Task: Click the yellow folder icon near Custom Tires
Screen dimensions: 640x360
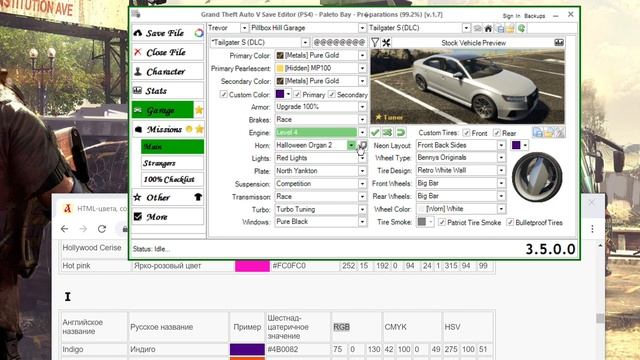Action: (x=549, y=132)
